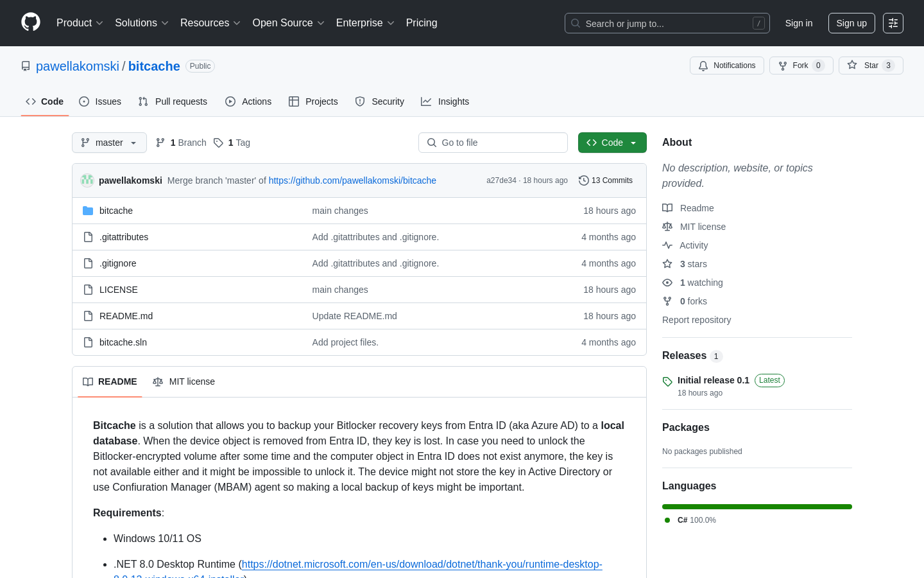
Task: Open the command palette icon button
Action: click(x=893, y=23)
